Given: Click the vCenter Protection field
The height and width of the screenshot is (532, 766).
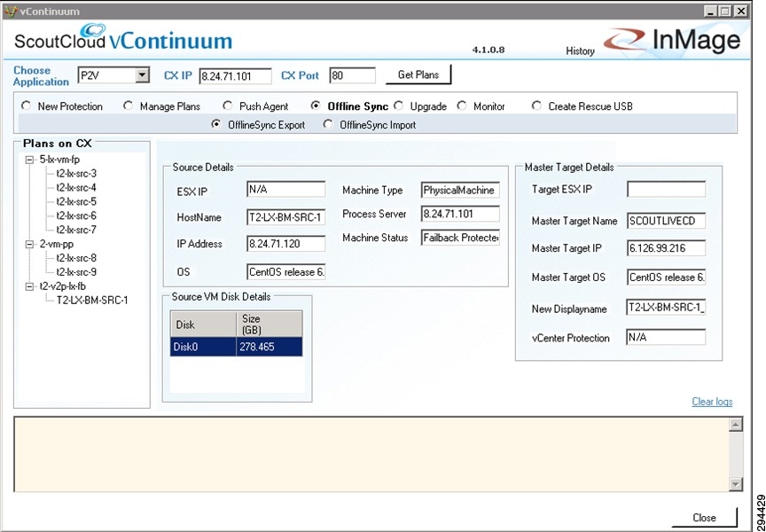Looking at the screenshot, I should [x=666, y=337].
